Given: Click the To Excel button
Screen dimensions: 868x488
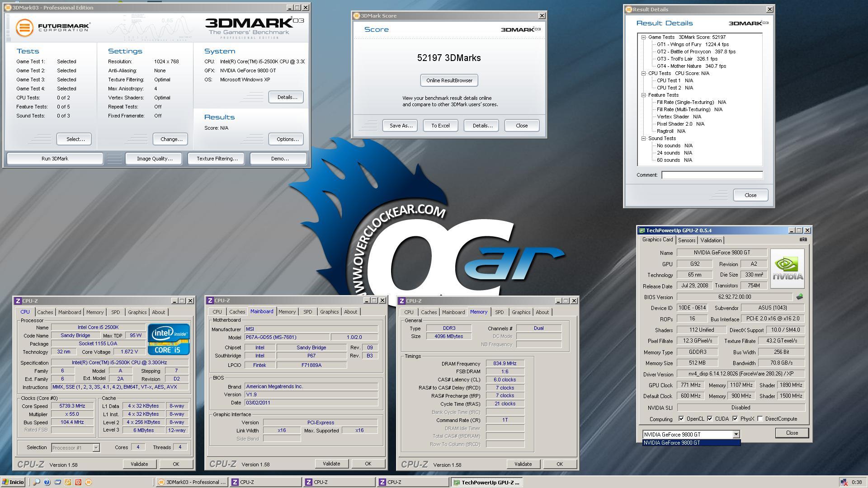Looking at the screenshot, I should 440,126.
